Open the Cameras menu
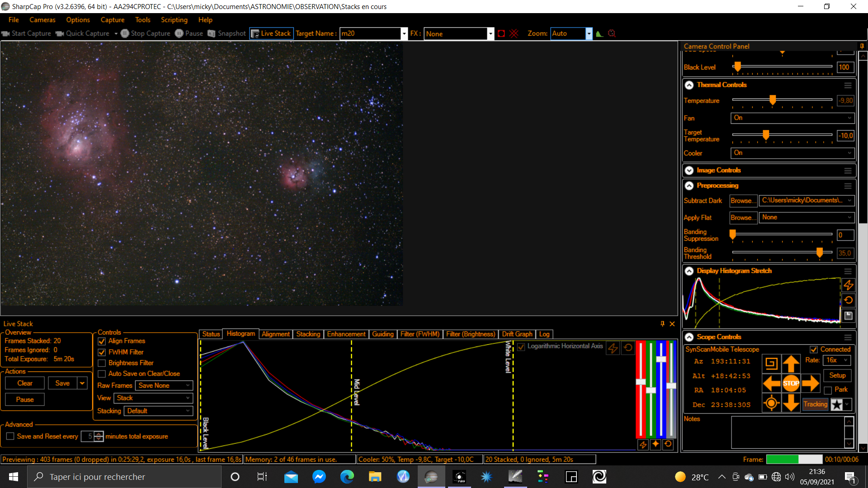Screen dimensions: 868x488 click(x=42, y=20)
